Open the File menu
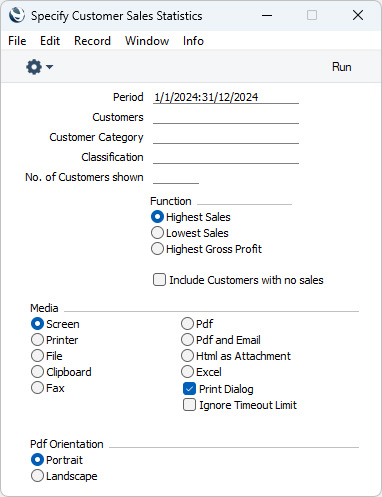This screenshot has height=497, width=382. [17, 41]
